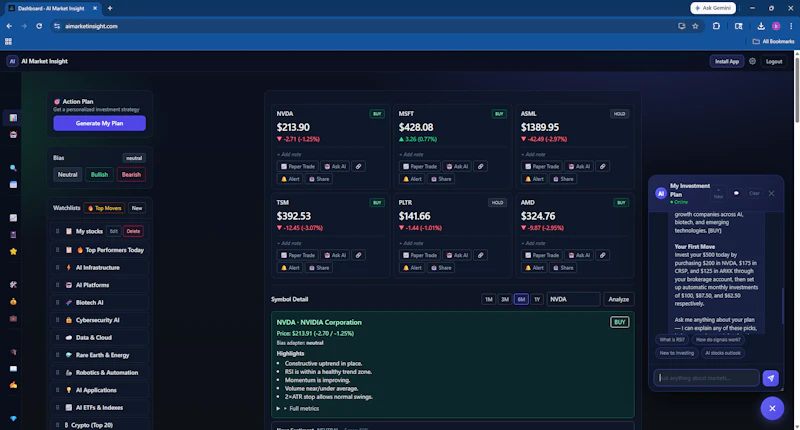Select the 3M timeframe
This screenshot has width=800, height=430.
[505, 299]
